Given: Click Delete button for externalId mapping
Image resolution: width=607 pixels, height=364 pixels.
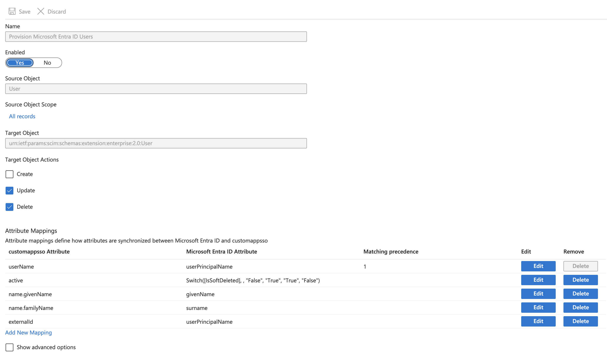Looking at the screenshot, I should (x=580, y=321).
